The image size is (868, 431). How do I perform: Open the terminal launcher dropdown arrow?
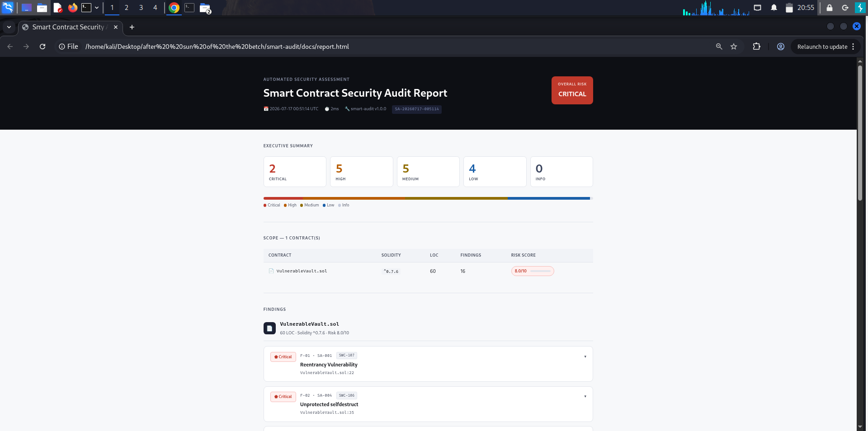pos(97,8)
